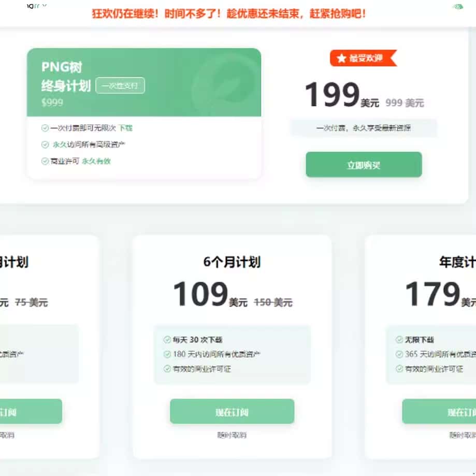Click the 最受欢迎 star ribbon badge
Viewport: 476px width, 476px height.
[x=364, y=57]
